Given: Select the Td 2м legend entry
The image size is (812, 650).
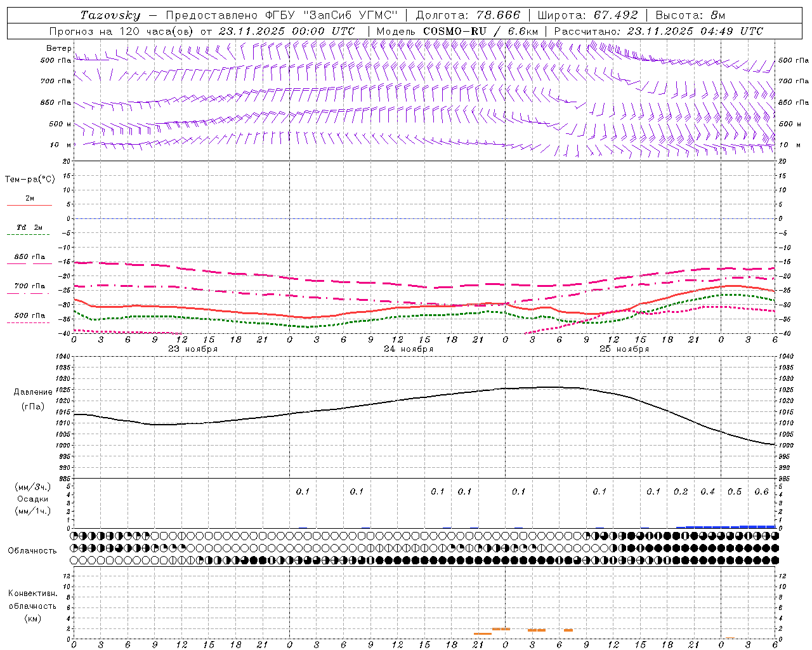Looking at the screenshot, I should (x=29, y=227).
